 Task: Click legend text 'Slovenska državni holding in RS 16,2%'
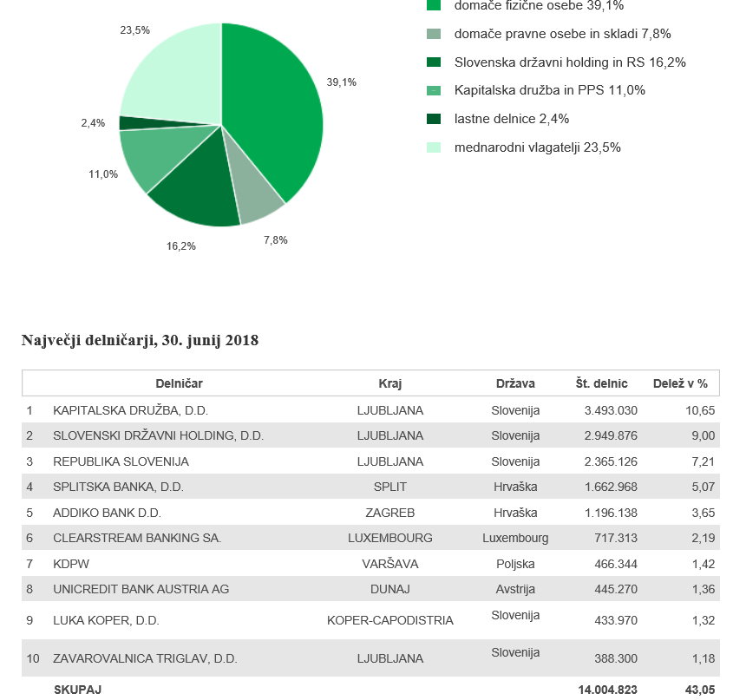[570, 62]
